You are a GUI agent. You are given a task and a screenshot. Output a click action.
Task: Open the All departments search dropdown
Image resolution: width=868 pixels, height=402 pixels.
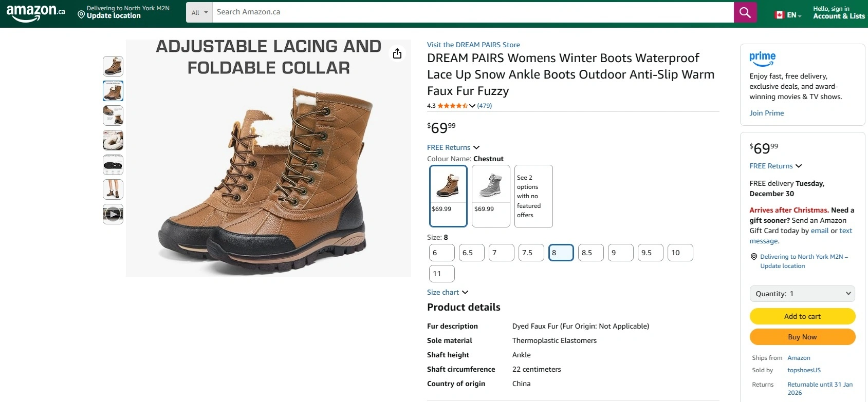199,12
